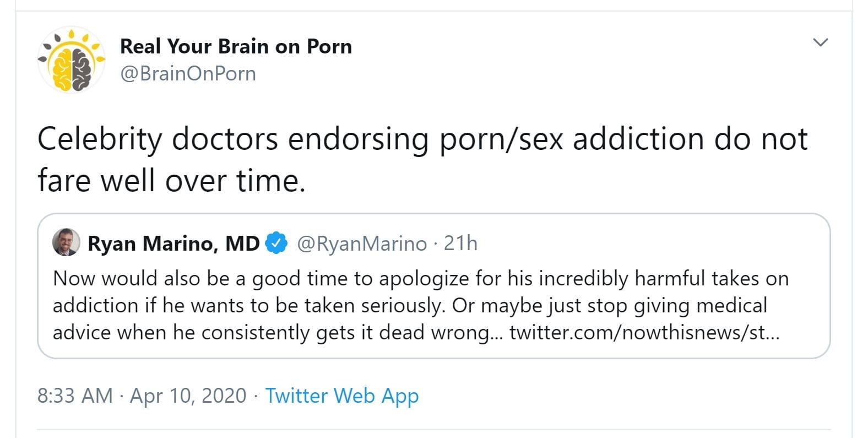Click the @RyanMarino handle
The width and height of the screenshot is (868, 438).
pyautogui.click(x=362, y=244)
